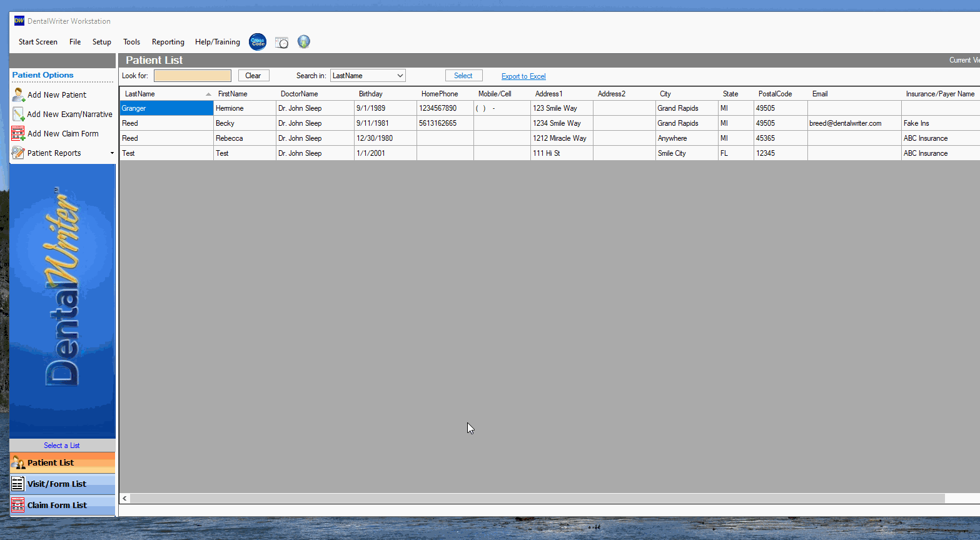Viewport: 980px width, 540px height.
Task: Open the Tools menu
Action: [131, 42]
